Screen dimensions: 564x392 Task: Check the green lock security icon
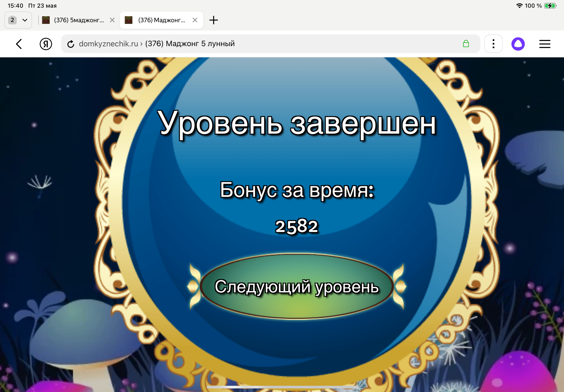pyautogui.click(x=466, y=44)
